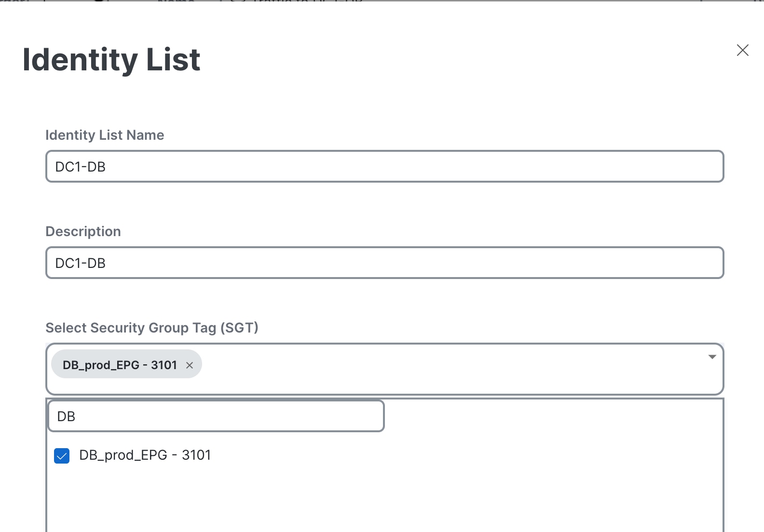Viewport: 764px width, 532px height.
Task: Click the Description field label
Action: [x=83, y=231]
